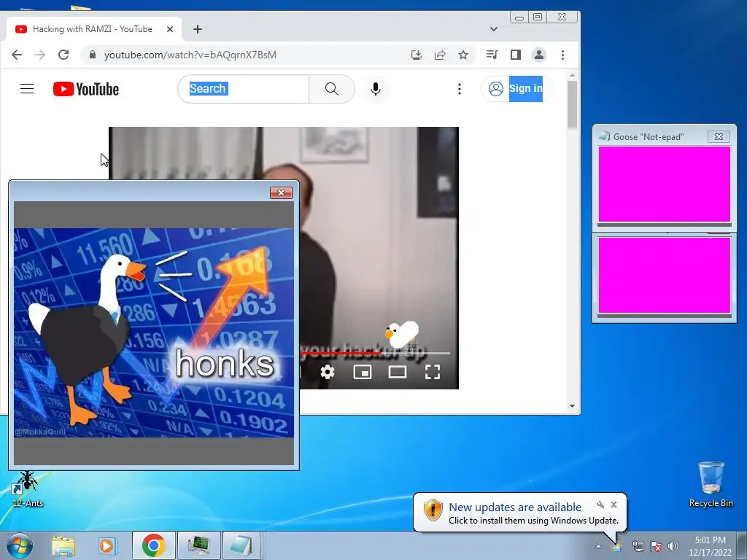
Task: Select the Hacking with RAMZI tab
Action: [x=94, y=29]
